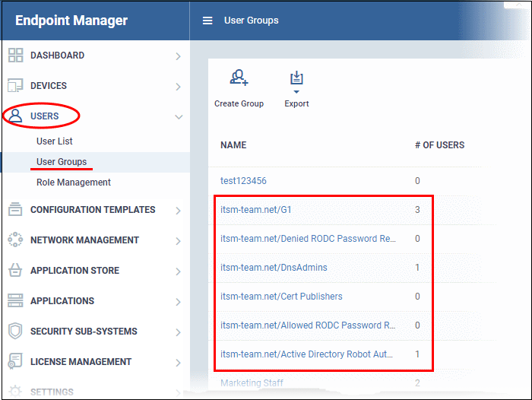Click the Network Management icon
Image resolution: width=532 pixels, height=400 pixels.
click(x=15, y=240)
